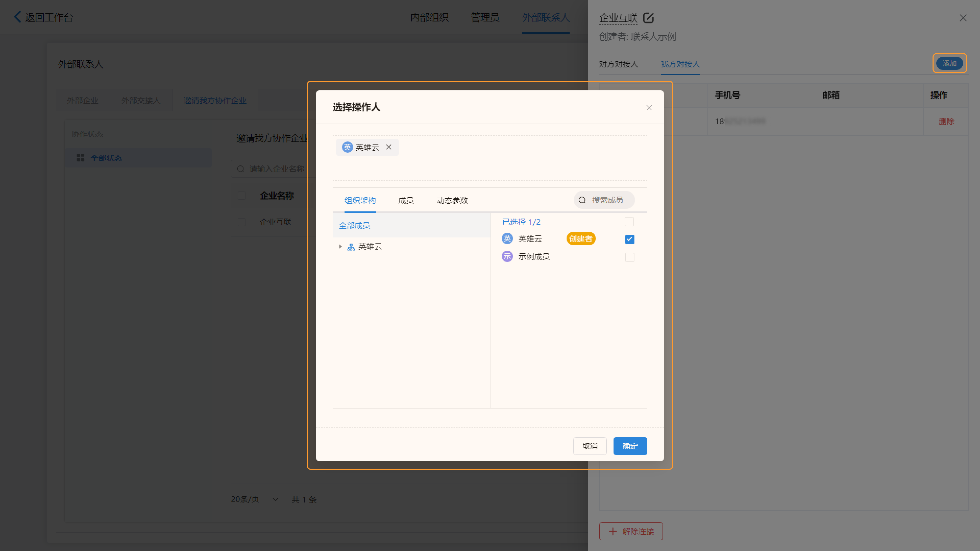
Task: Click the 创建者: 联系人示例 text
Action: click(637, 37)
